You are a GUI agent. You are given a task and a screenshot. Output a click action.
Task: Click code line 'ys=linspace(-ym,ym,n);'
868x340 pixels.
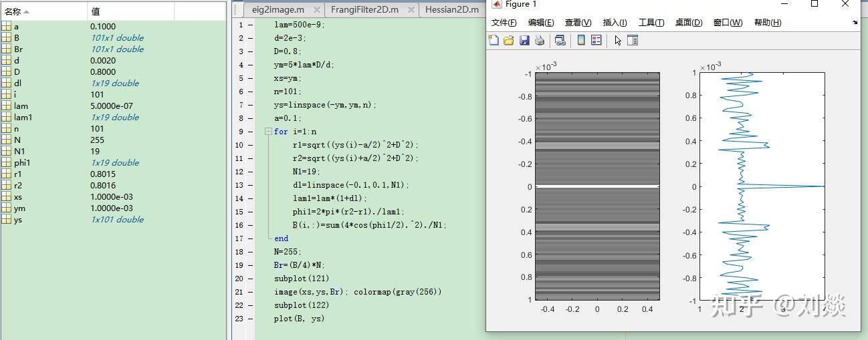pyautogui.click(x=325, y=105)
